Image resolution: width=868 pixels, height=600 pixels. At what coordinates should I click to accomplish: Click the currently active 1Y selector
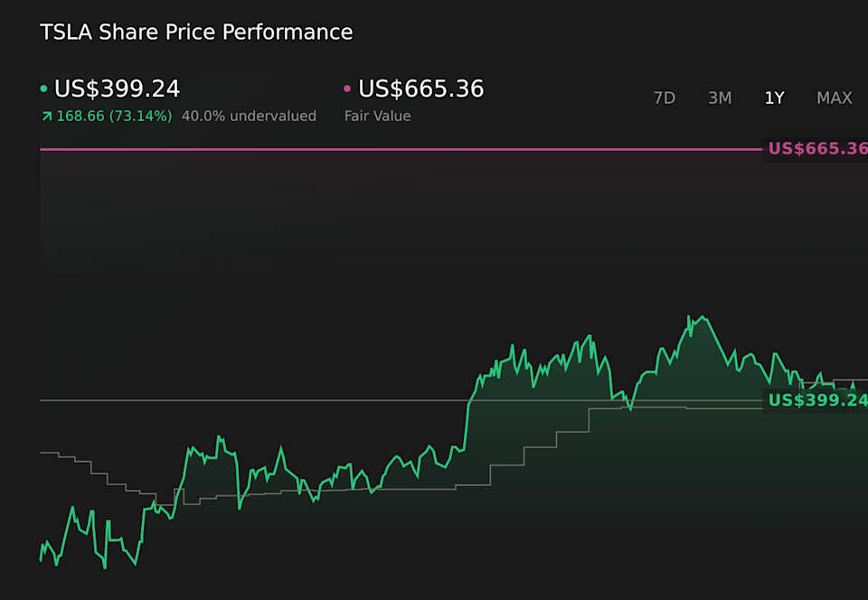[x=774, y=98]
